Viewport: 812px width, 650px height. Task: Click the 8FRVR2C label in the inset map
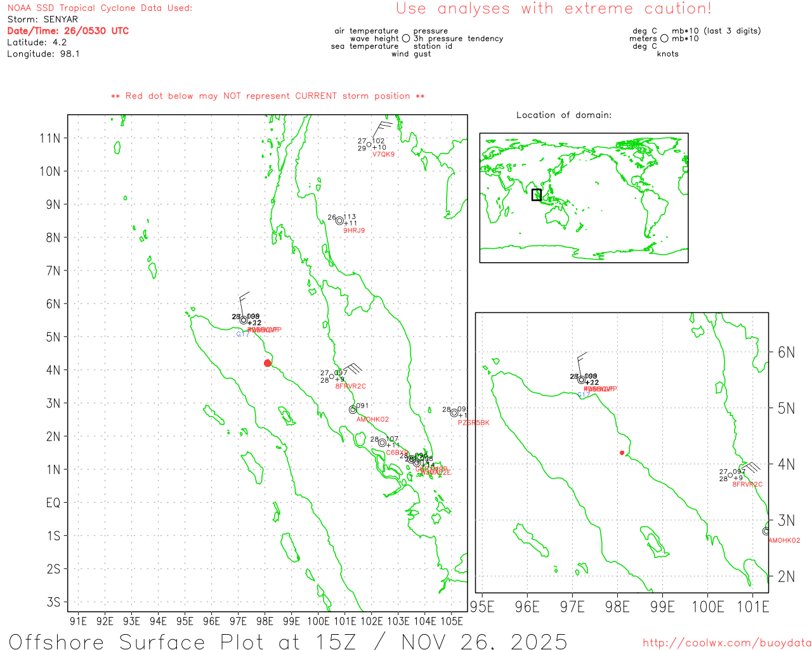[747, 484]
